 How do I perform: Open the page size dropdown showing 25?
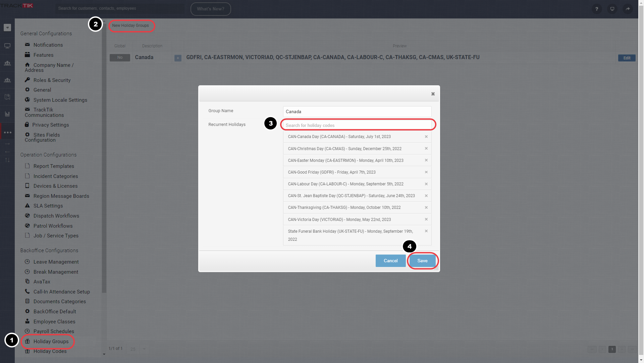coord(138,349)
